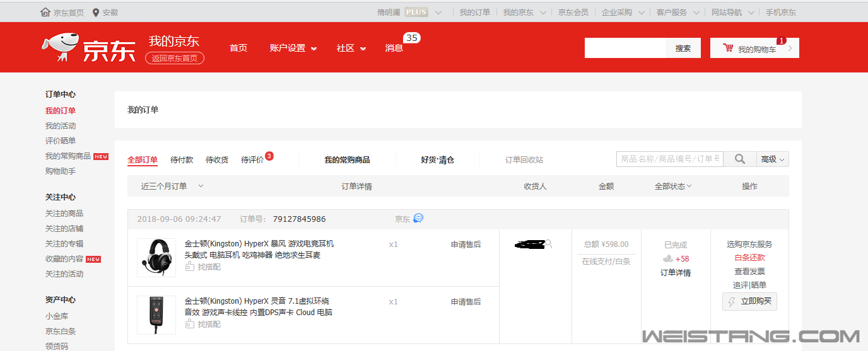The image size is (868, 351).
Task: Open the 手机京东 top link
Action: click(x=781, y=12)
